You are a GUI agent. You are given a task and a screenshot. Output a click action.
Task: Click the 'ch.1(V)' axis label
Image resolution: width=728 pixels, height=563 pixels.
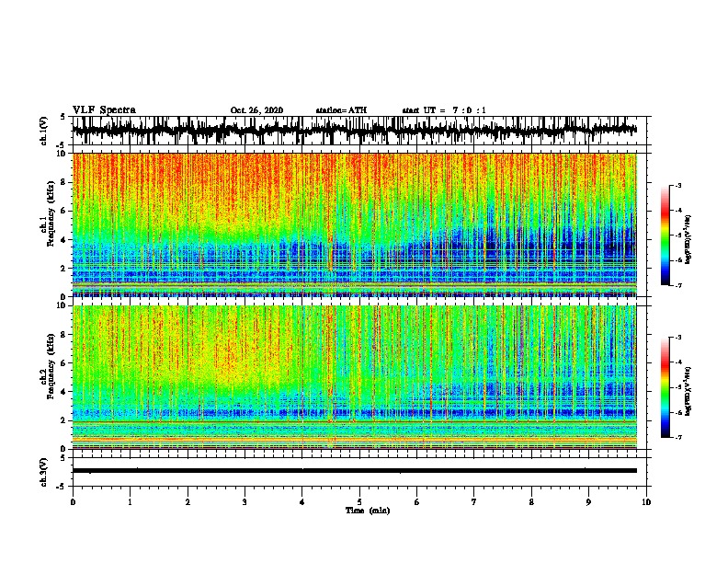[44, 131]
